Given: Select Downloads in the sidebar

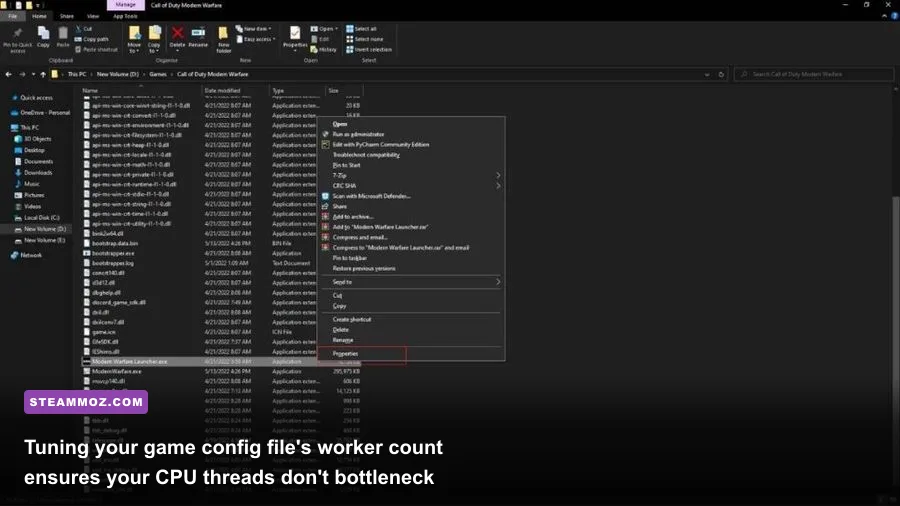Looking at the screenshot, I should [x=38, y=173].
